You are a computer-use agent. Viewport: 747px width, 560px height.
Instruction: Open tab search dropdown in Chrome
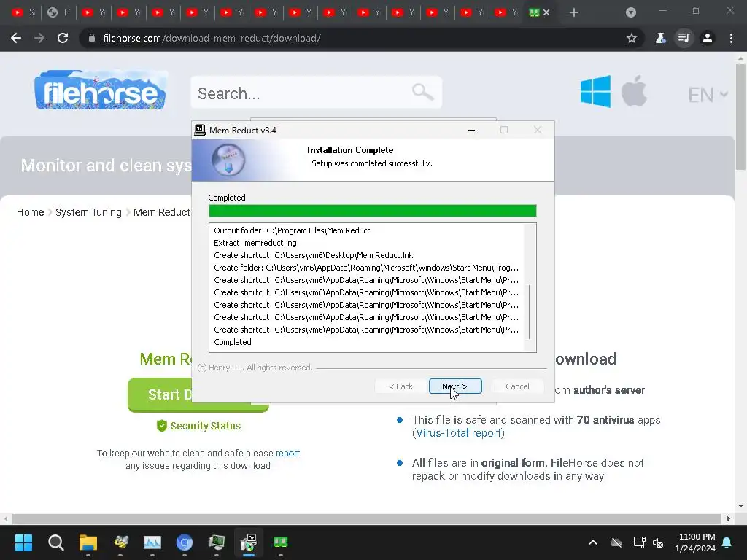[x=631, y=12]
